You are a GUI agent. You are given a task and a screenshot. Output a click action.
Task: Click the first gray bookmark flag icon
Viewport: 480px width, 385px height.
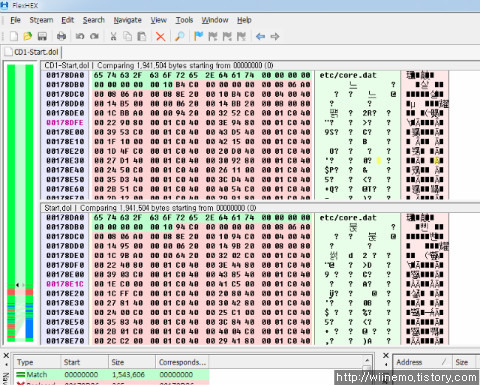coord(213,36)
